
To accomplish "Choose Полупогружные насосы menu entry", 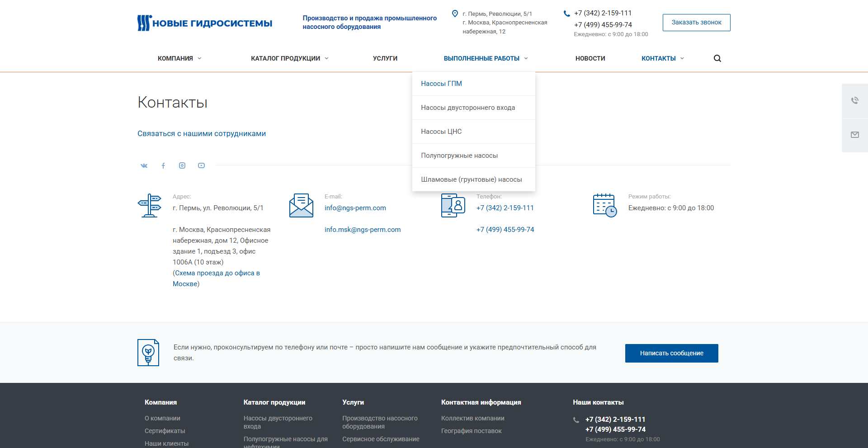I will coord(459,156).
